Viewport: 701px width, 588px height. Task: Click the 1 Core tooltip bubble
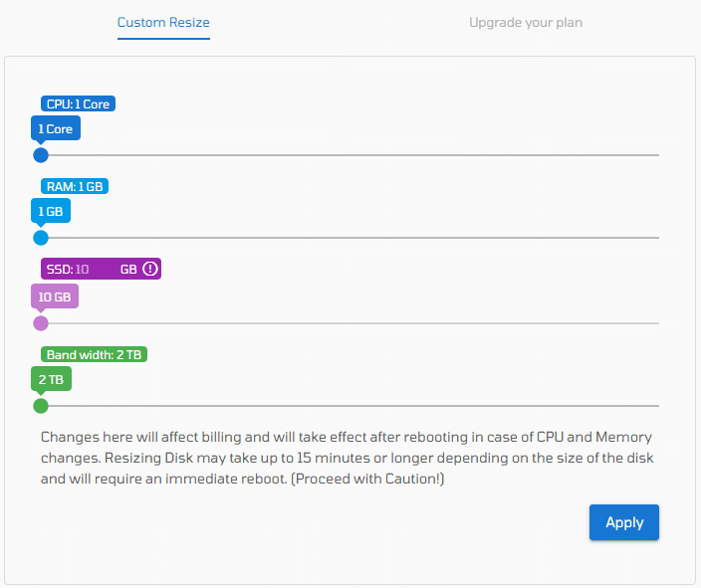[56, 128]
